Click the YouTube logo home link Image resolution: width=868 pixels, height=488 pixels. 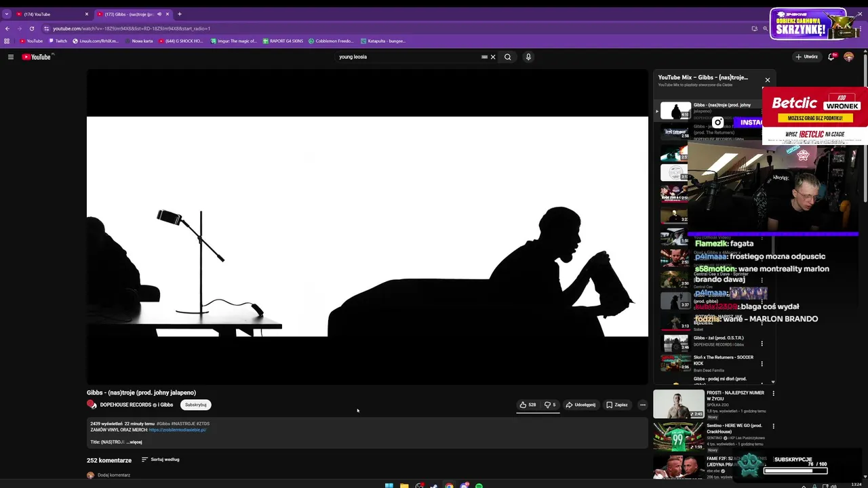click(x=37, y=57)
